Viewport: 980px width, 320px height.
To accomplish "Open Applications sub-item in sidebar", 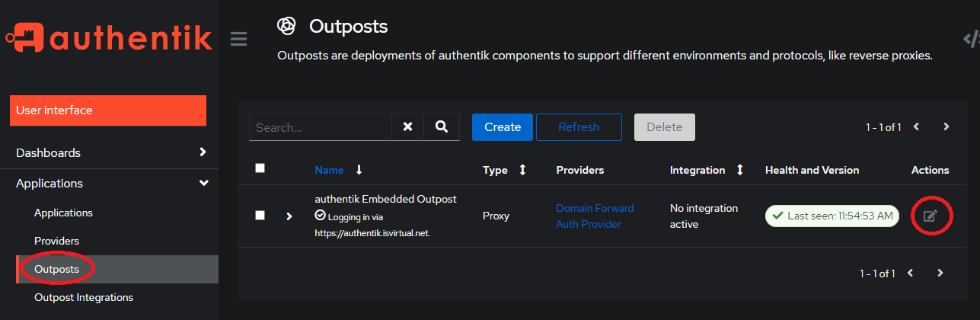I will click(63, 213).
